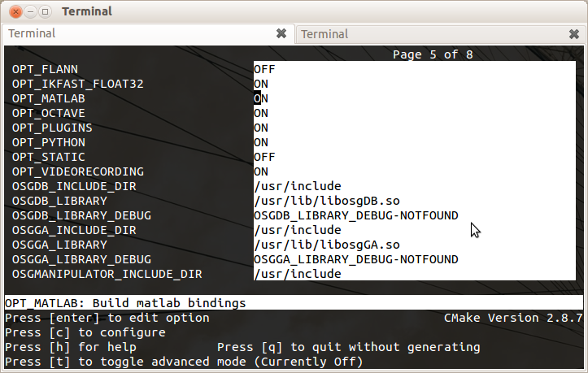Image resolution: width=588 pixels, height=373 pixels.
Task: Click the OSGDB_LIBRARY_DEBUG-NOTFOUND value
Action: coord(355,215)
